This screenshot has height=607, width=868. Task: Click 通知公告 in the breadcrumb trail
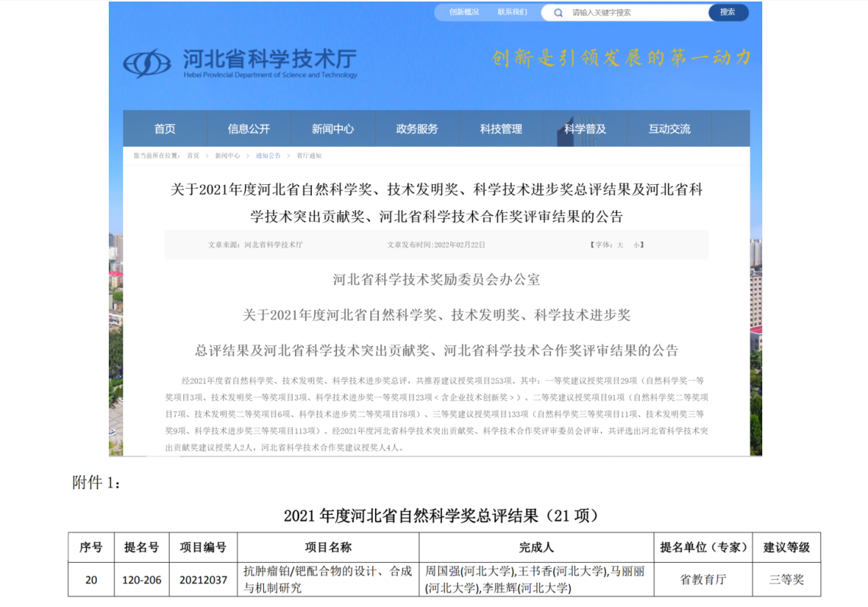click(x=268, y=156)
